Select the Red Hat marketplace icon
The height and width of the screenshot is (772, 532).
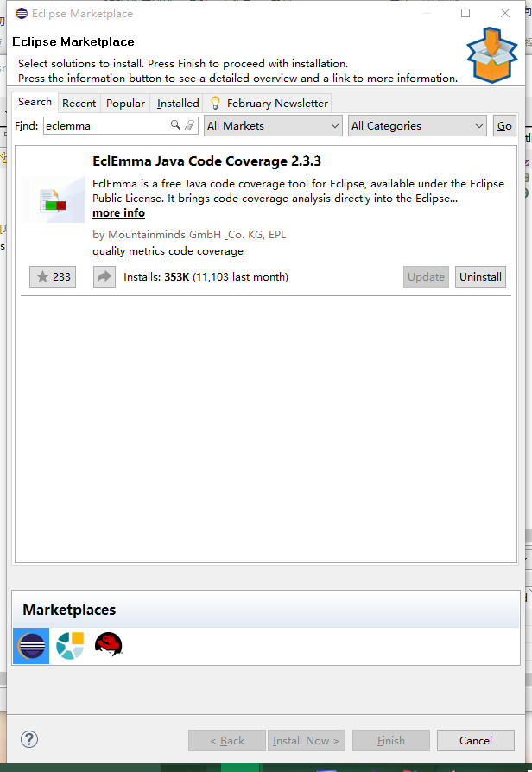pos(108,644)
